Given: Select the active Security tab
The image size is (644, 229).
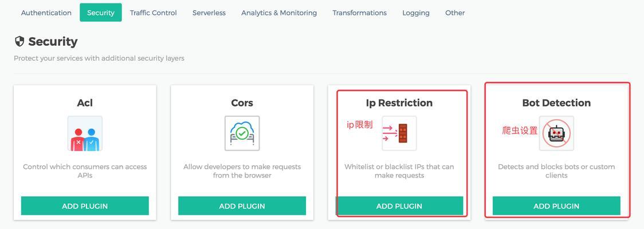Looking at the screenshot, I should point(101,13).
